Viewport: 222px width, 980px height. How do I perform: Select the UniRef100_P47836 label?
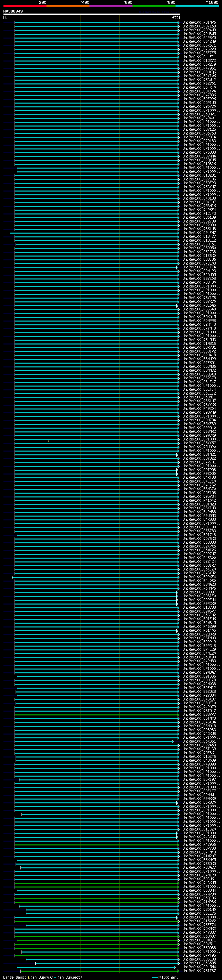point(199,95)
